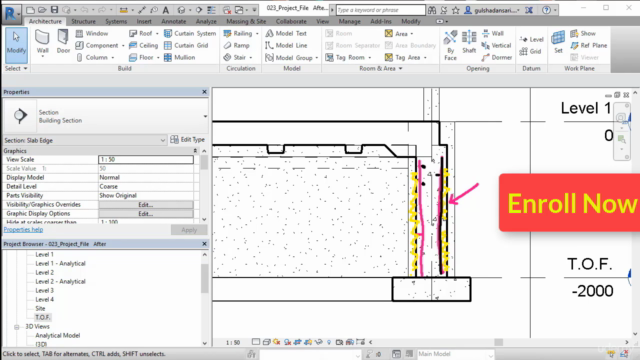Switch to the Systems tab
Image resolution: width=640 pixels, height=360 pixels.
[116, 21]
